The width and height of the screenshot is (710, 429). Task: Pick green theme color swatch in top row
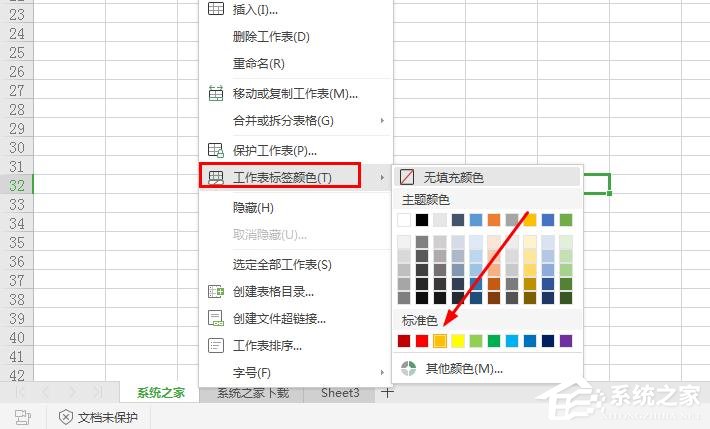[566, 220]
